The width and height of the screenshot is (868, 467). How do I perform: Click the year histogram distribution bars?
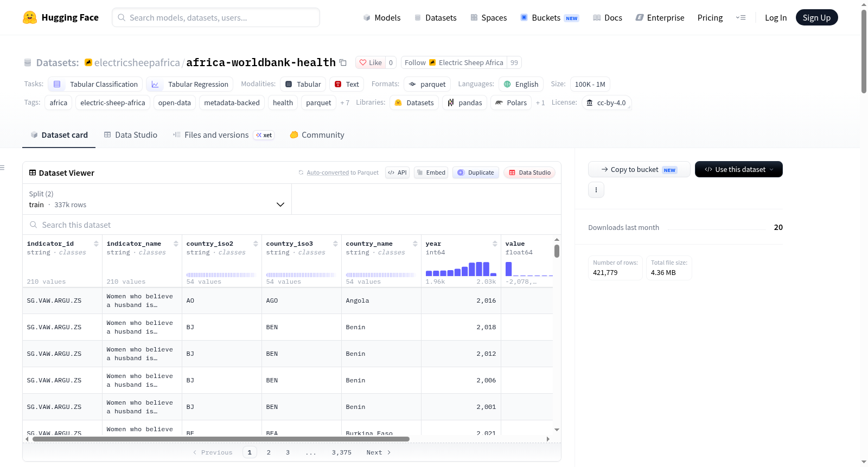(461, 268)
